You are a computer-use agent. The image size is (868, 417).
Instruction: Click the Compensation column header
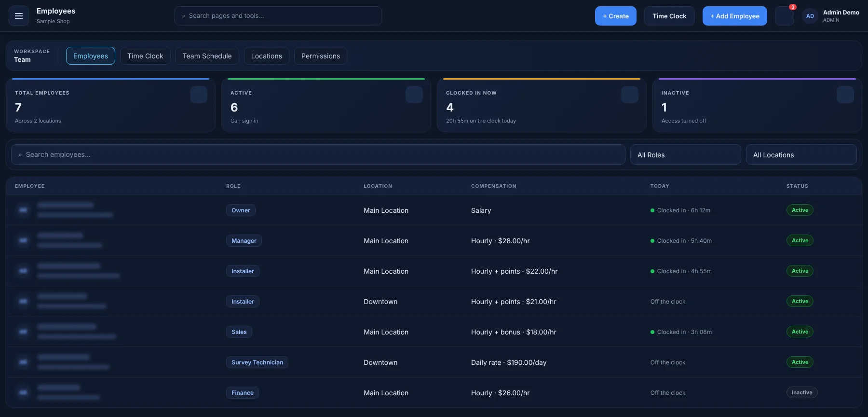tap(494, 186)
